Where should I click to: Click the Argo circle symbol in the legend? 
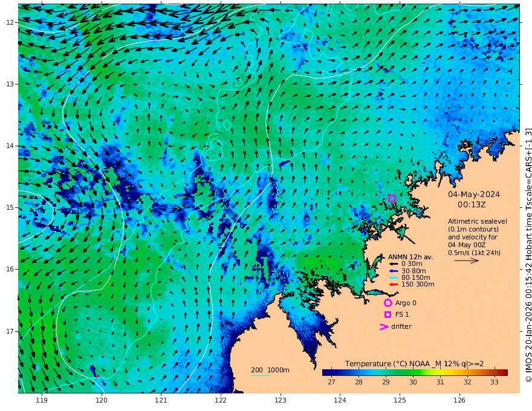click(388, 303)
